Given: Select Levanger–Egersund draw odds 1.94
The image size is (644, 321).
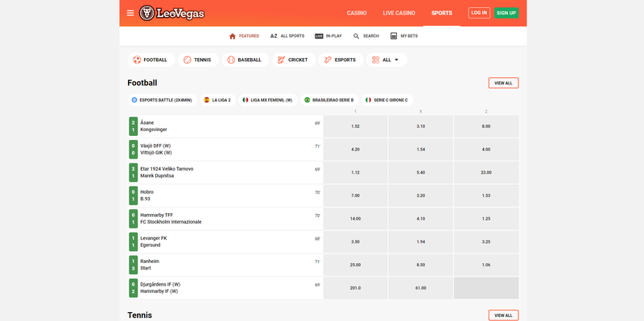Looking at the screenshot, I should (420, 242).
